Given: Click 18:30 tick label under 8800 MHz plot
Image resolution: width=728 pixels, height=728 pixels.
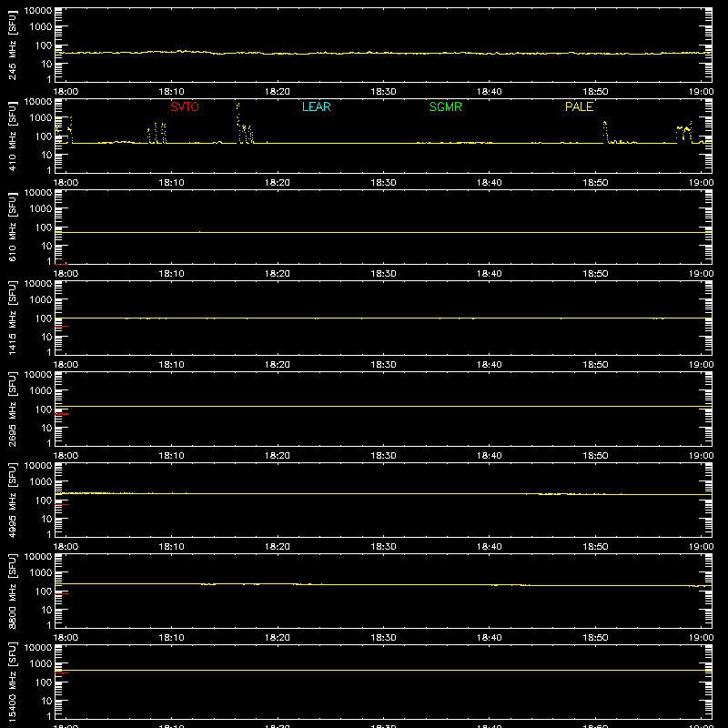Looking at the screenshot, I should coord(383,638).
